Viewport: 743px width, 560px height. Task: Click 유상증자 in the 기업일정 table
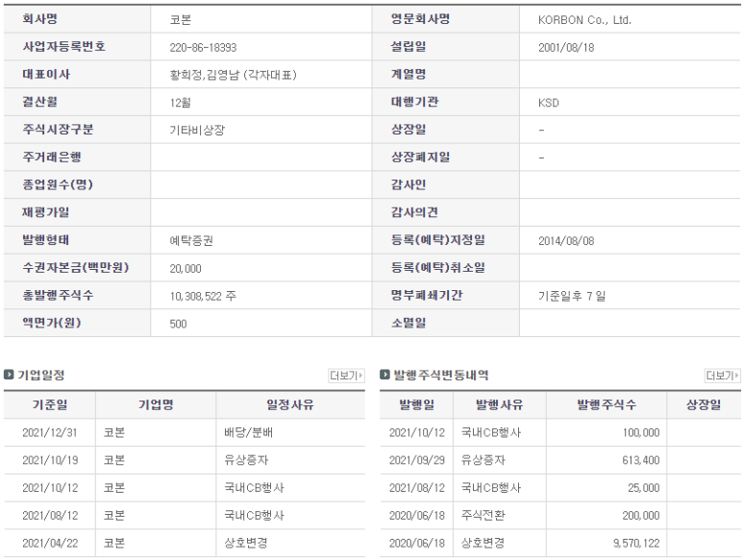[246, 460]
